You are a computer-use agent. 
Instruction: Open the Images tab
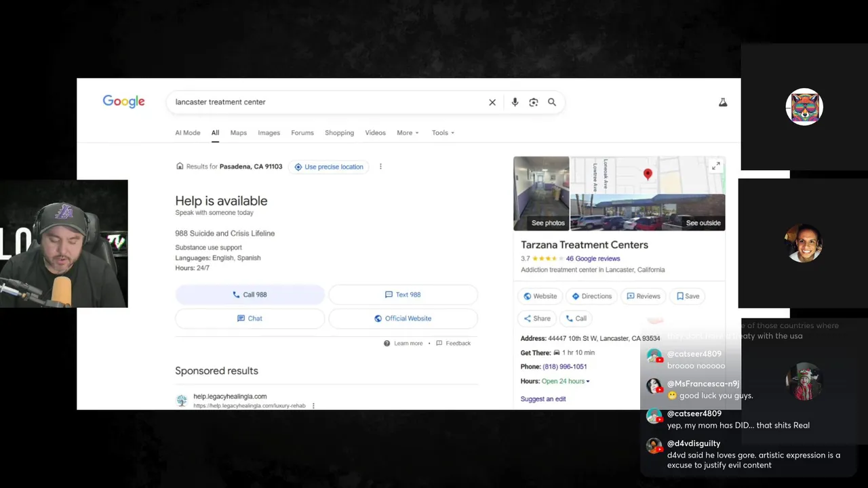click(x=269, y=133)
